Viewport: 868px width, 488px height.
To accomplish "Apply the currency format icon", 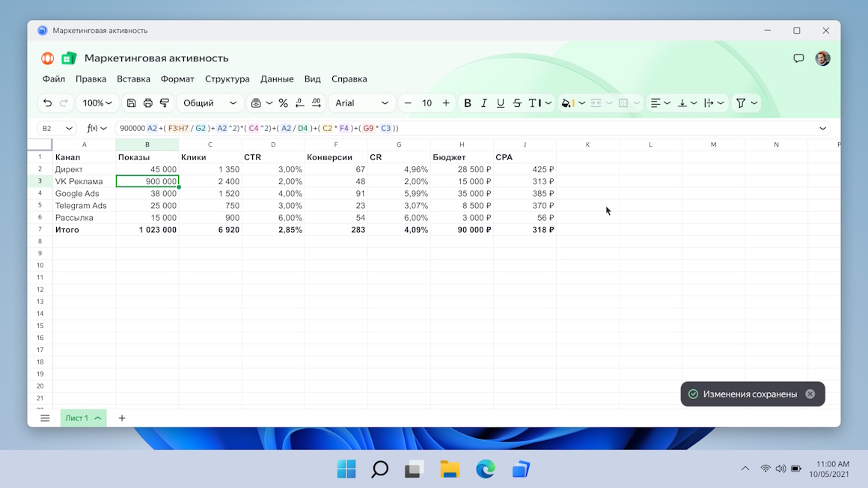I will (x=256, y=103).
